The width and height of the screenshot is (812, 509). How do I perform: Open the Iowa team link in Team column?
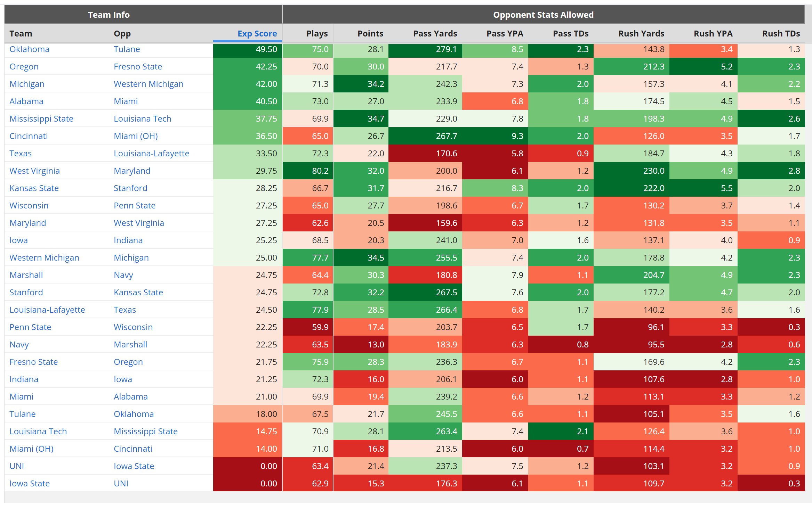pos(19,240)
